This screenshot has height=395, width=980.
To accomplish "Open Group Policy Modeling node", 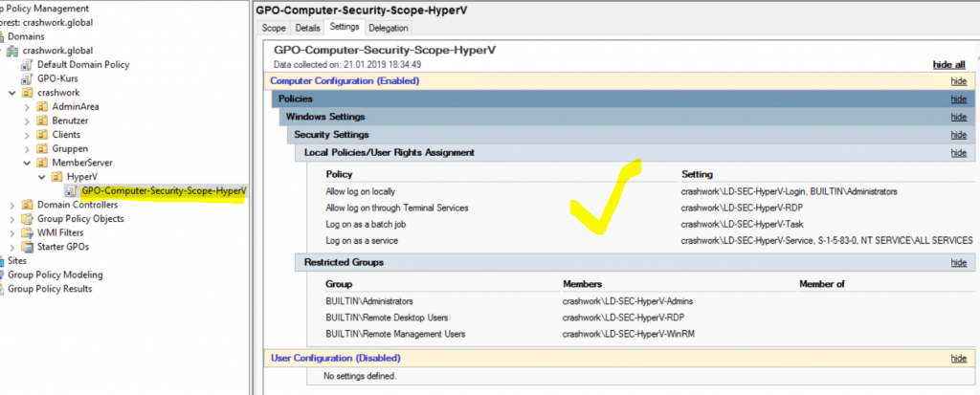I will tap(55, 274).
